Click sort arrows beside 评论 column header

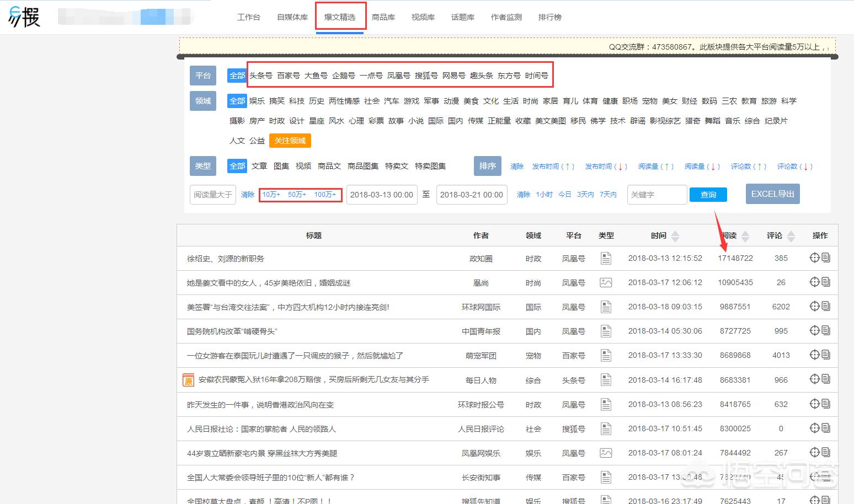coord(791,236)
